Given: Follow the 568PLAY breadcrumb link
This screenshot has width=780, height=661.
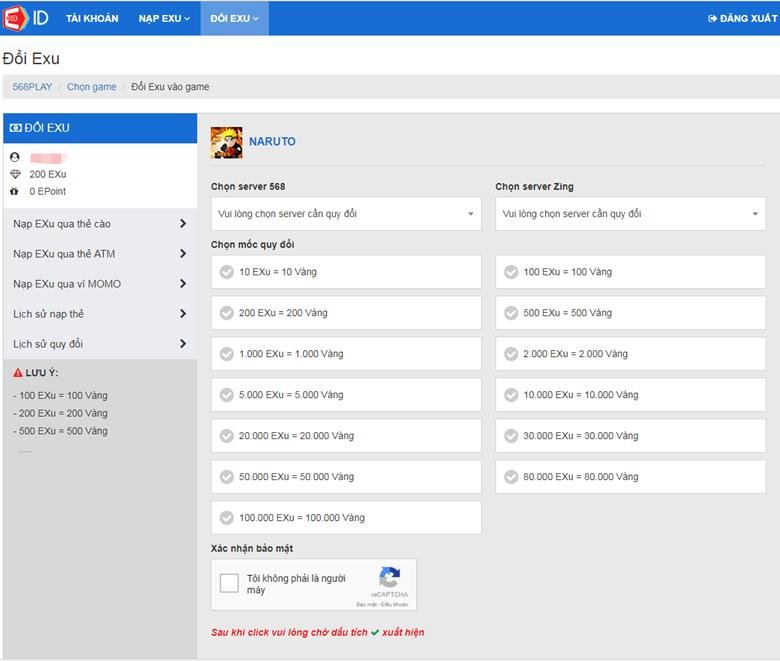Looking at the screenshot, I should tap(32, 87).
